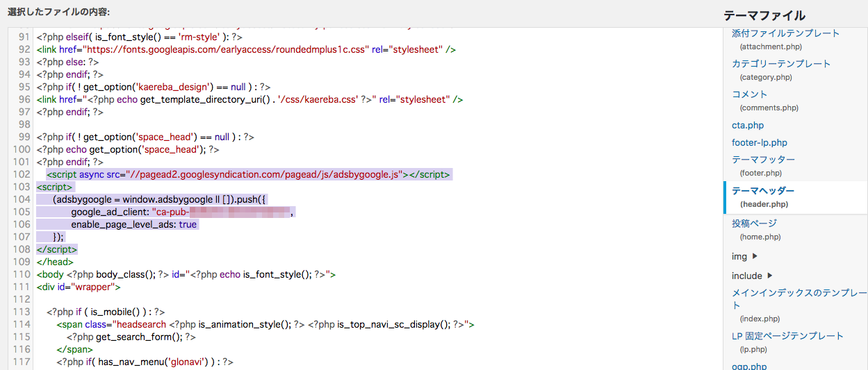Click the kaereba.css stylesheet link line
The width and height of the screenshot is (868, 370).
250,99
